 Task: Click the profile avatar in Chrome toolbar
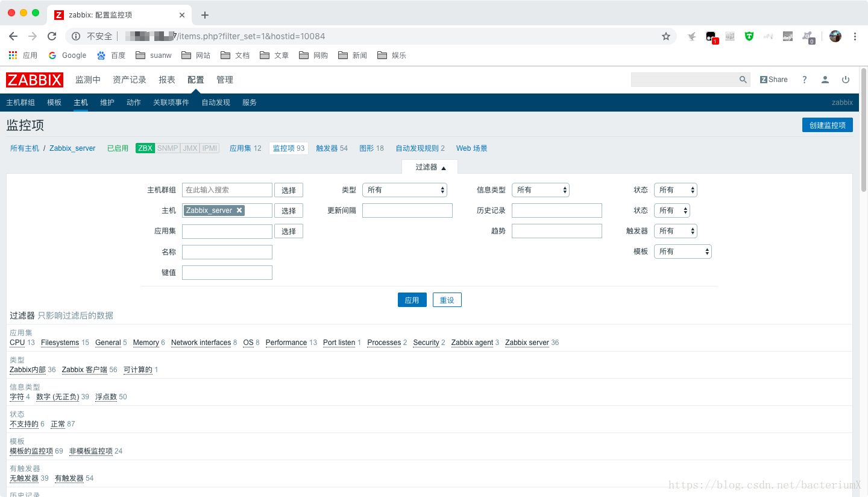[x=835, y=36]
